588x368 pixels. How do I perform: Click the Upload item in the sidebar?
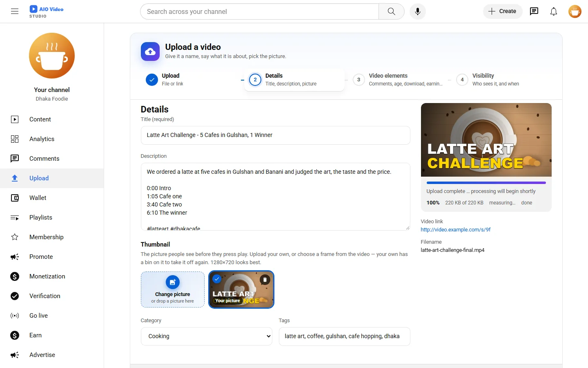point(52,178)
